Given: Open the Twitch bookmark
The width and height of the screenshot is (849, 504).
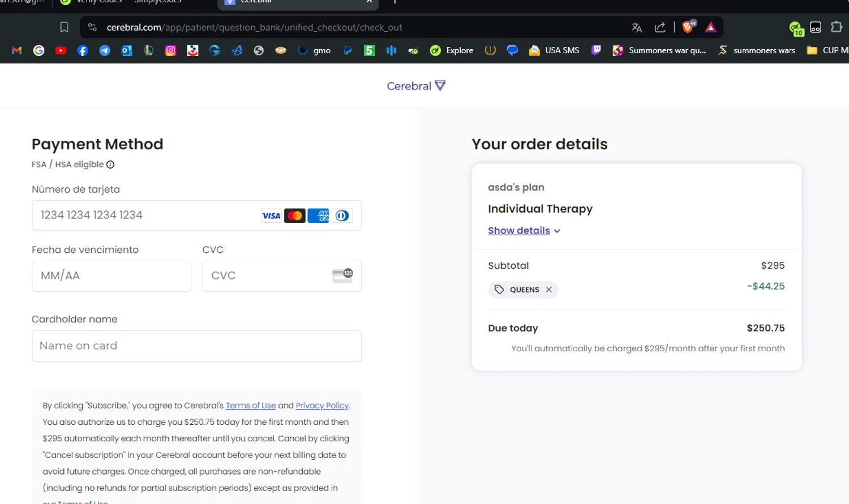Looking at the screenshot, I should pos(596,50).
